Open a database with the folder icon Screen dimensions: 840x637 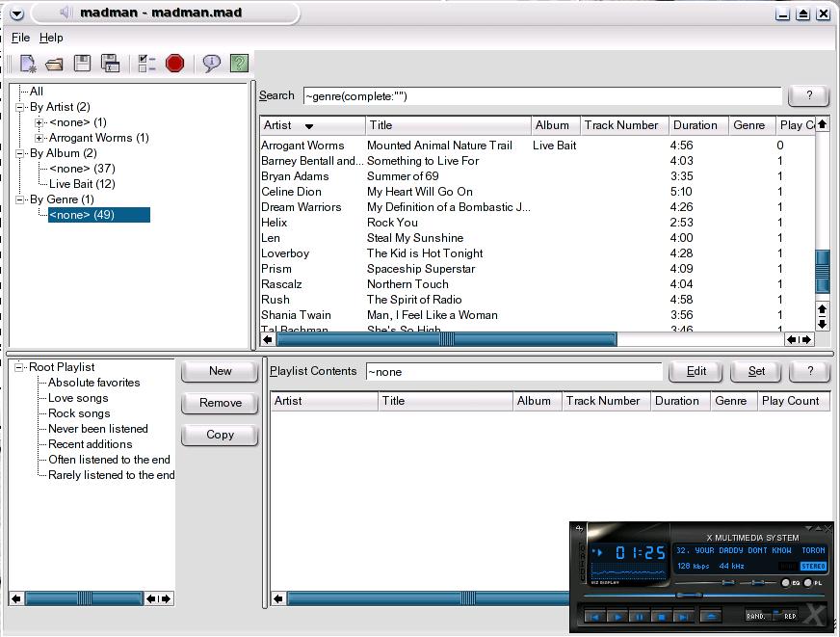point(54,65)
